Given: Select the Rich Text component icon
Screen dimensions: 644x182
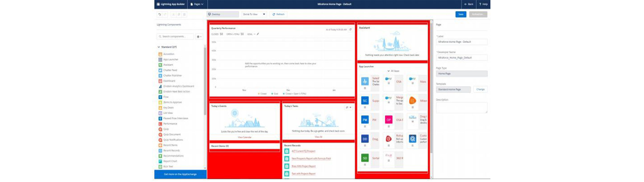Looking at the screenshot, I should [160, 167].
